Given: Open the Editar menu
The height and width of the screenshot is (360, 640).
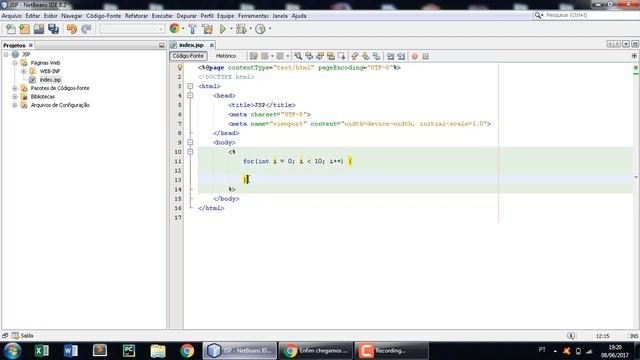Looking at the screenshot, I should click(33, 16).
